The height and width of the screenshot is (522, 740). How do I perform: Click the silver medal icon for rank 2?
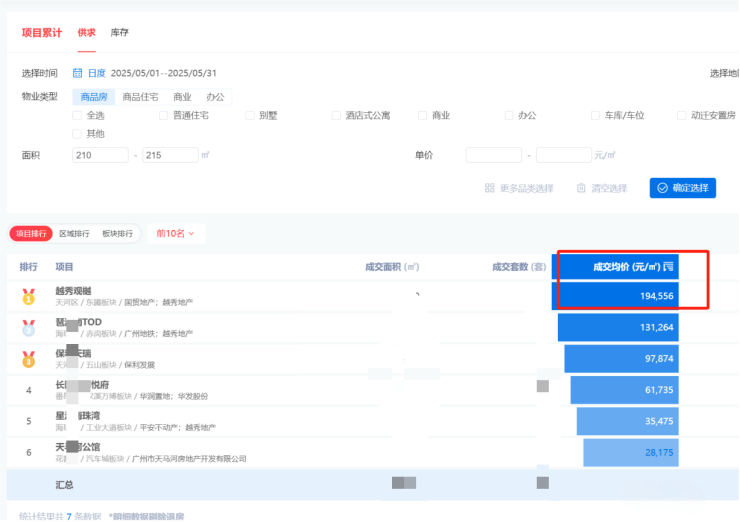point(28,327)
